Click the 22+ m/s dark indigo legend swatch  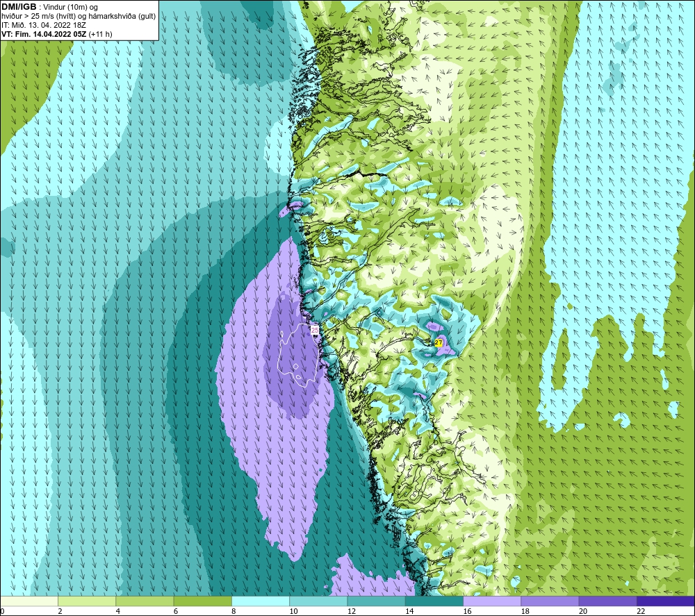665,601
